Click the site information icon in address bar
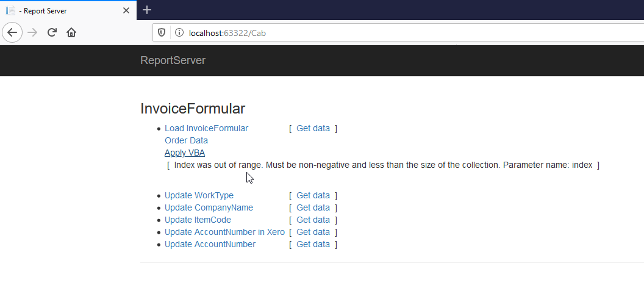Image resolution: width=644 pixels, height=299 pixels. [x=179, y=32]
